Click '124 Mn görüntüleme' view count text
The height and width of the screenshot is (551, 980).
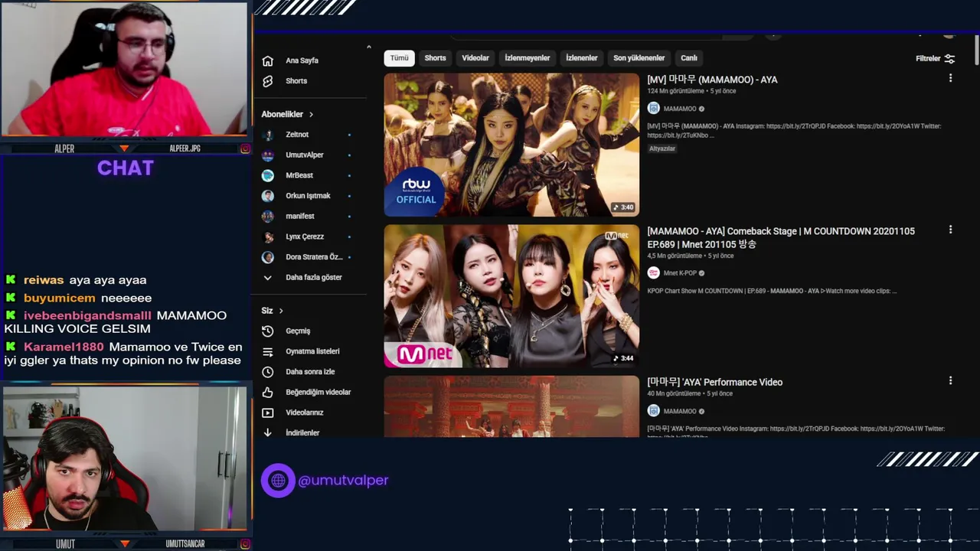click(675, 91)
